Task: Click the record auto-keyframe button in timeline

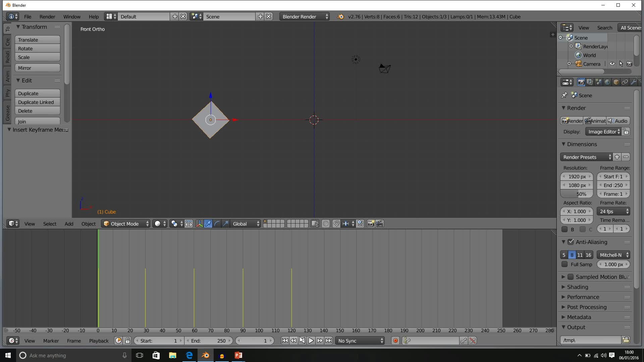Action: pos(395,341)
